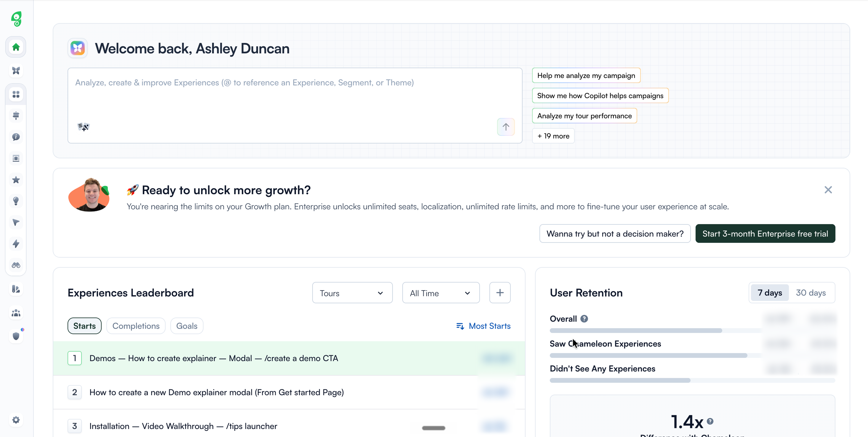Click the 1.4x retention difference value
Viewport: 868px width, 437px height.
tap(687, 422)
